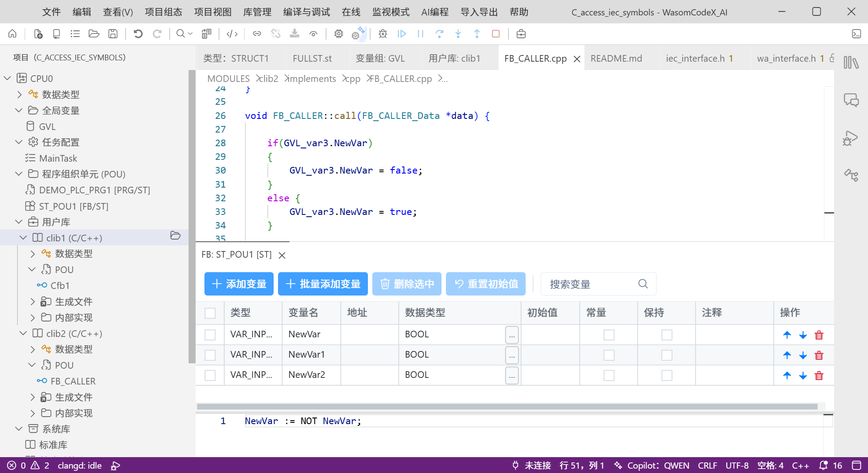
Task: Toggle the constant checkbox for NewVar
Action: pyautogui.click(x=609, y=335)
